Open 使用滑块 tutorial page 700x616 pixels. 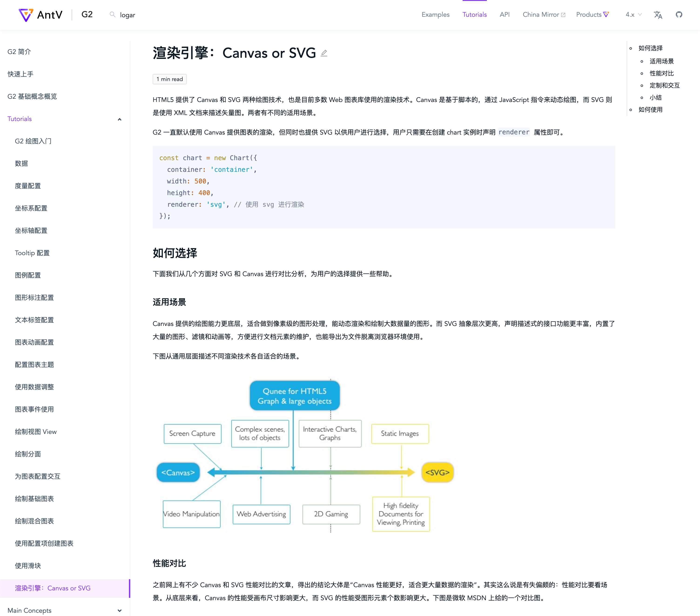coord(28,566)
